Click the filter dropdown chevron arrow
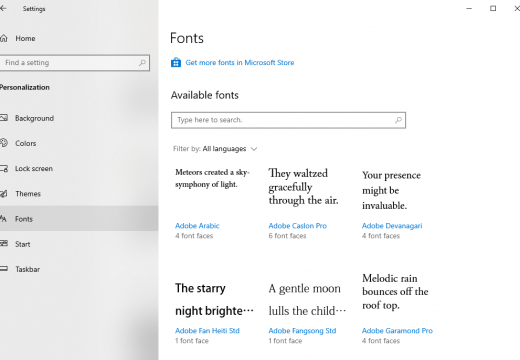The width and height of the screenshot is (520, 360). (x=254, y=149)
